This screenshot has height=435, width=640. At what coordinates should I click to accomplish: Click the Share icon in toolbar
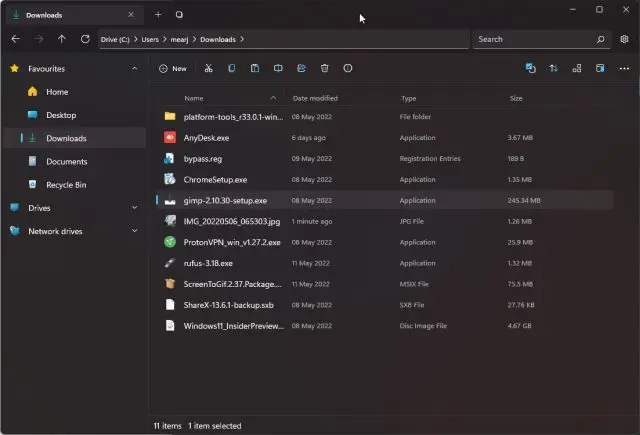pyautogui.click(x=301, y=69)
